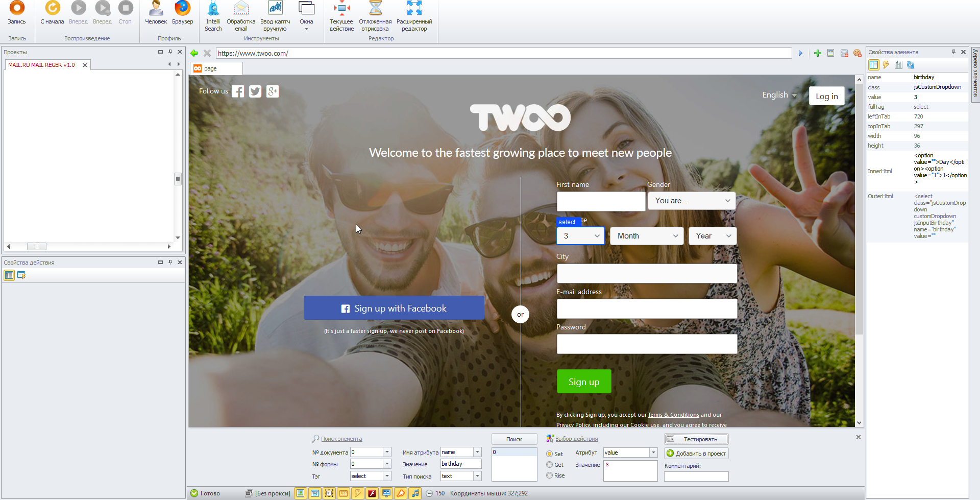The height and width of the screenshot is (500, 980).
Task: Close the MAIL.RU MAIL REGER project tab
Action: [85, 65]
